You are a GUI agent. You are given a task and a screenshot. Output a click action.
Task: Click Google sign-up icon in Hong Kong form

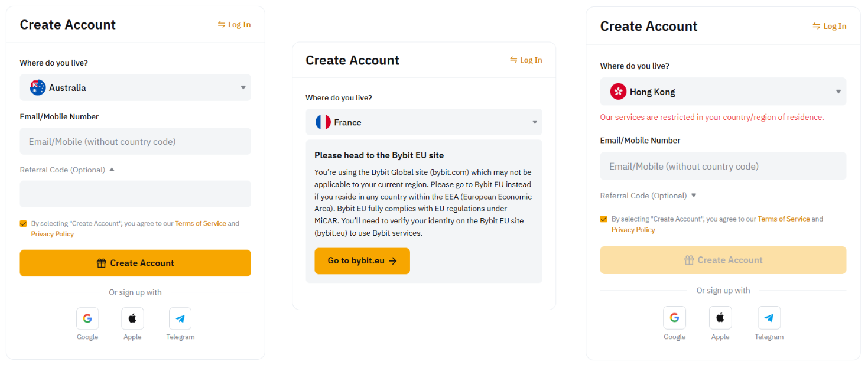[x=674, y=318]
